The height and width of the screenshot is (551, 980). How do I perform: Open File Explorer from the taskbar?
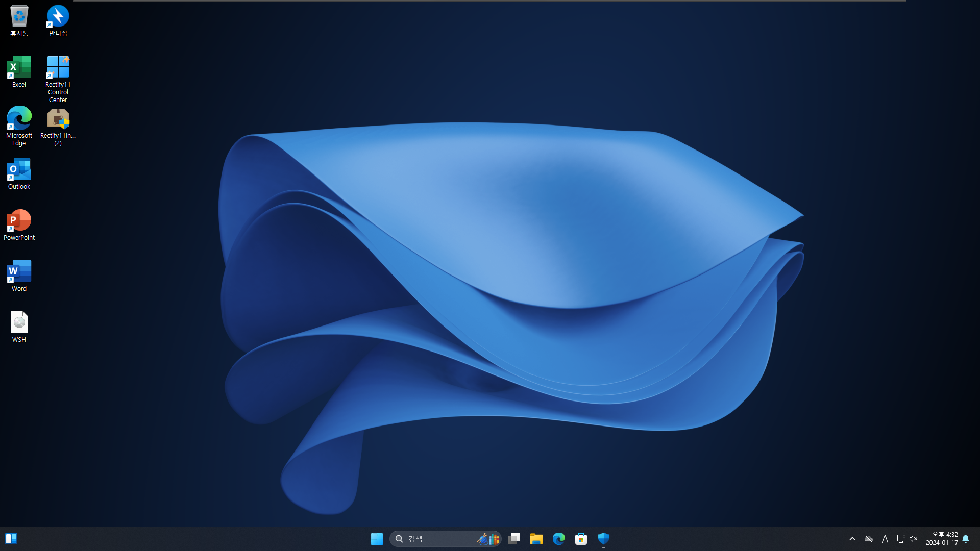coord(536,539)
